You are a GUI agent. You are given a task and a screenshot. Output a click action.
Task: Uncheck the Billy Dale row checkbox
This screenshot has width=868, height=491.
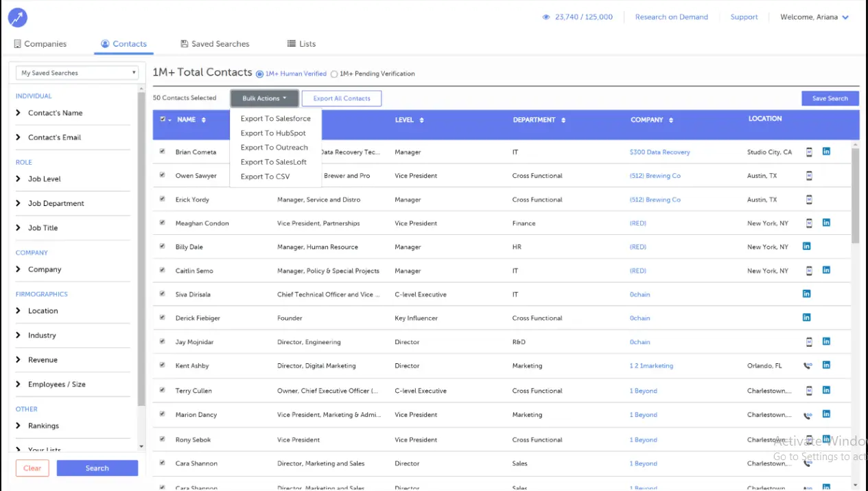[x=163, y=246]
